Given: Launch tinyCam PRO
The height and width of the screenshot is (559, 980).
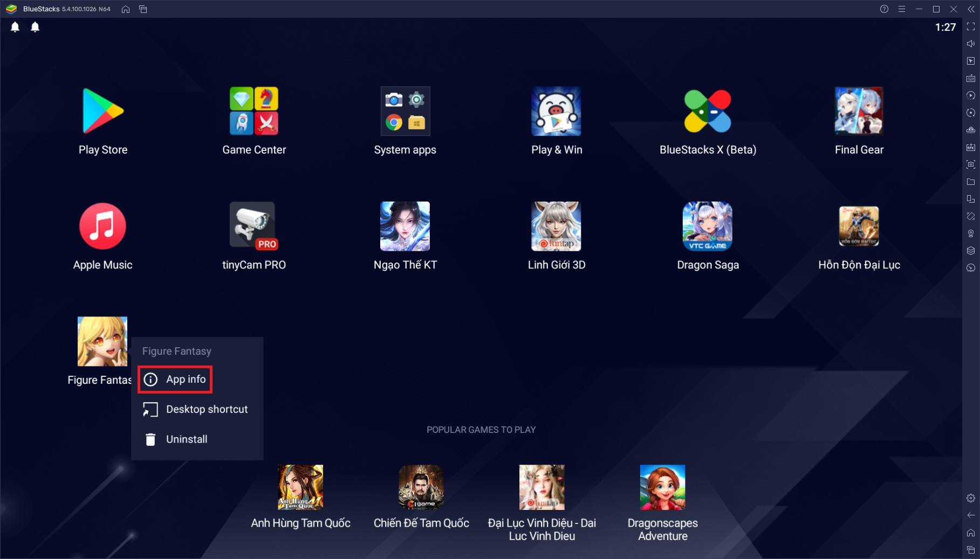Looking at the screenshot, I should pos(254,226).
